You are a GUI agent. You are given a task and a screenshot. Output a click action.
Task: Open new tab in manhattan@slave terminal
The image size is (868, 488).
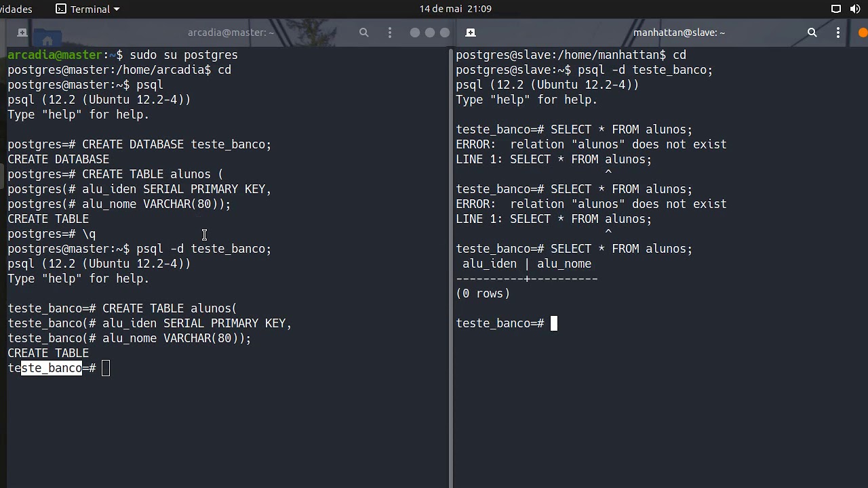471,33
